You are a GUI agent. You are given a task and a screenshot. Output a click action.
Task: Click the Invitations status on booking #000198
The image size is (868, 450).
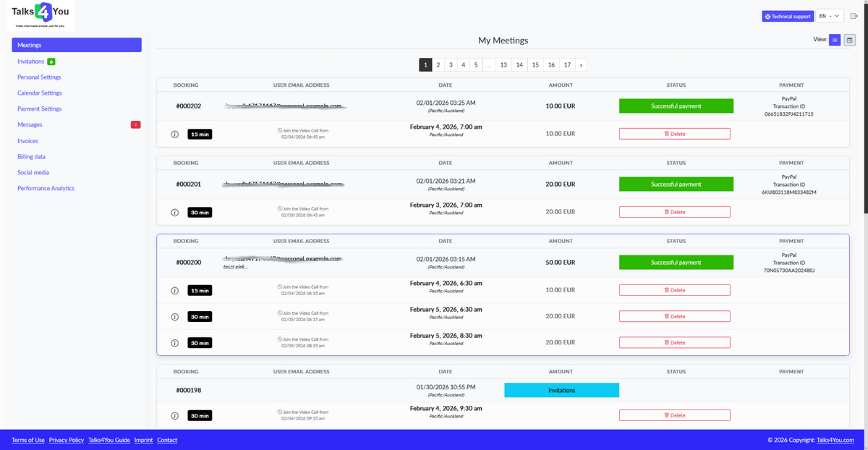click(561, 389)
